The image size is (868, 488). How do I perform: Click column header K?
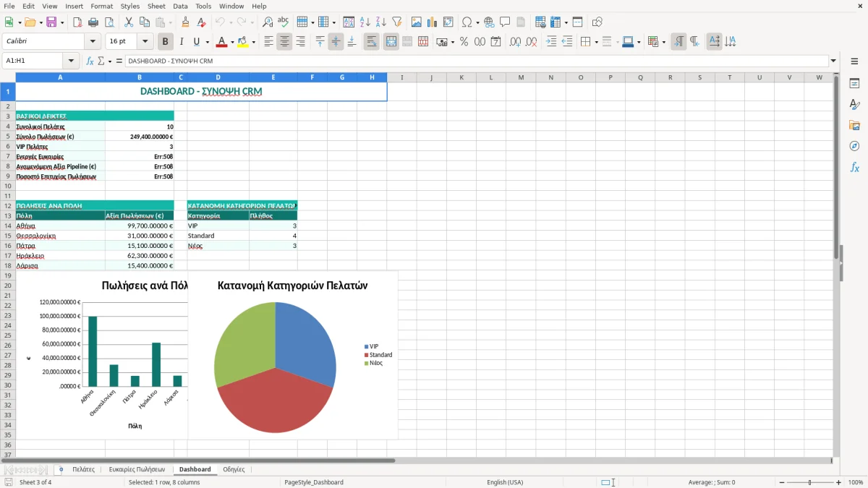click(x=461, y=77)
